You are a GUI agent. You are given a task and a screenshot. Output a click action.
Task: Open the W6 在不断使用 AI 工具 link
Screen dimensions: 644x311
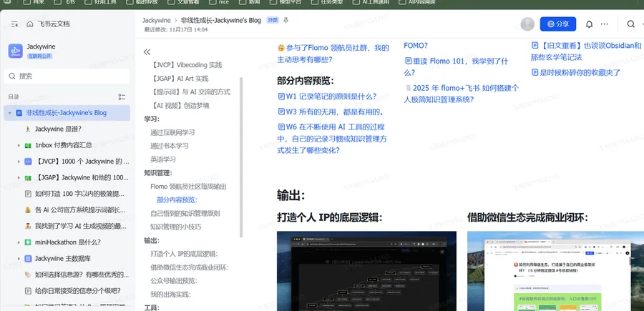[332, 139]
